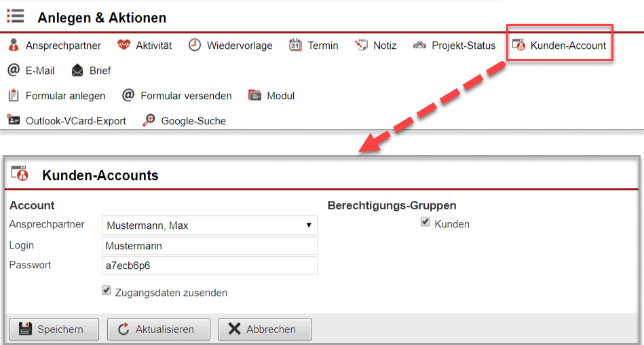Screen dimensions: 644x345
Task: Open the Google-Suche magnifier icon
Action: click(x=149, y=121)
